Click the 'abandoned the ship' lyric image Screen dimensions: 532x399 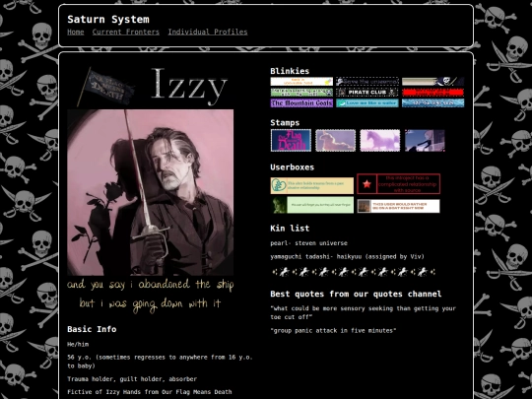(x=151, y=295)
